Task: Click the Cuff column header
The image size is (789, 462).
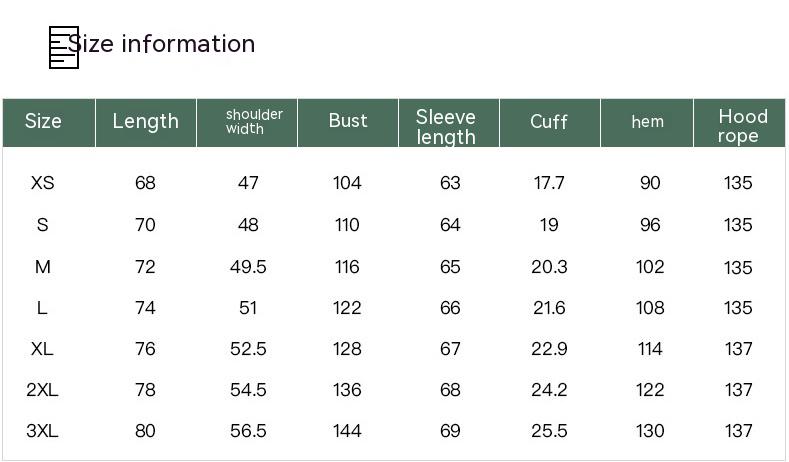Action: click(x=549, y=121)
